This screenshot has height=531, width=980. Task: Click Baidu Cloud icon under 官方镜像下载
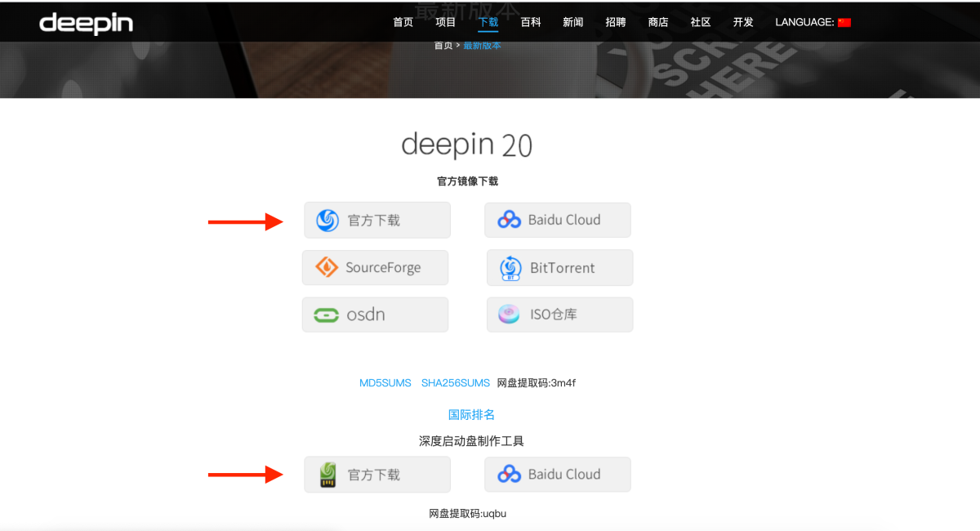point(510,220)
